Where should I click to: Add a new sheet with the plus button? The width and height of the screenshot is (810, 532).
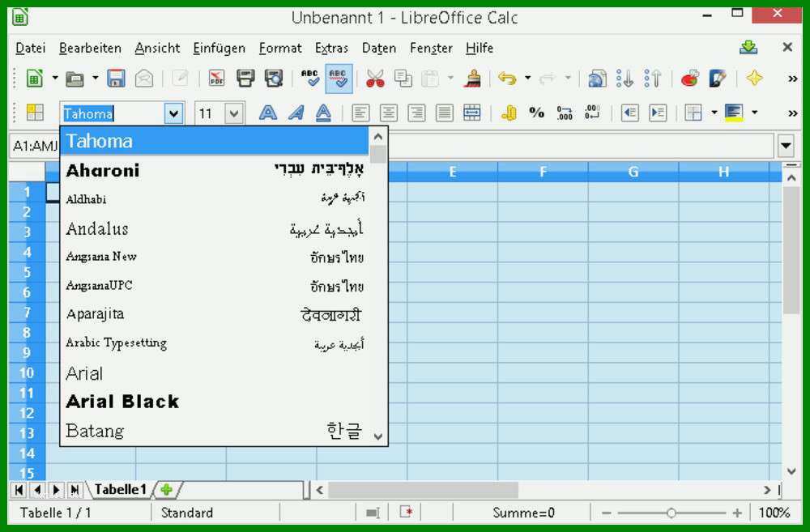coord(166,489)
